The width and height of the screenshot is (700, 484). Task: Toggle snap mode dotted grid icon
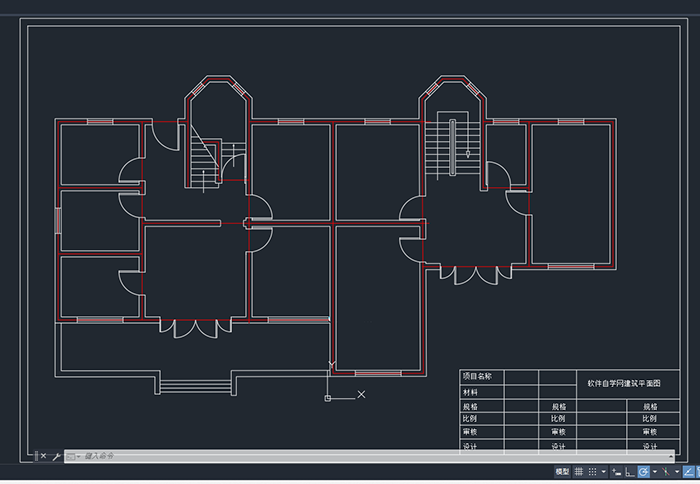point(592,471)
